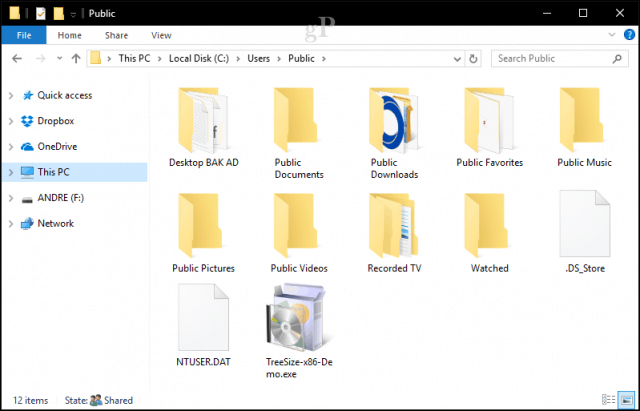Click Local Disk (C:) in address path
This screenshot has width=640, height=411.
pos(199,58)
